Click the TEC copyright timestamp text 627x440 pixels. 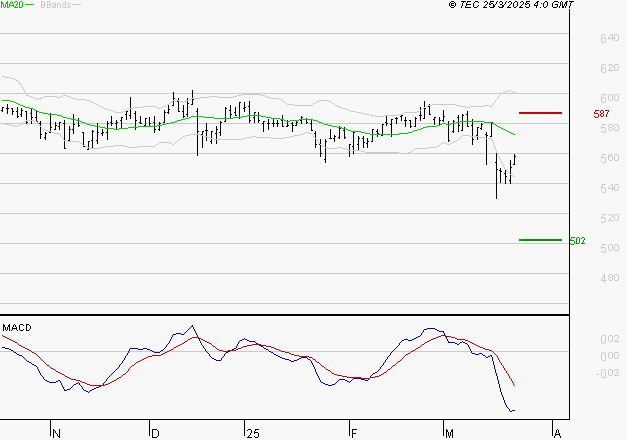pyautogui.click(x=511, y=5)
